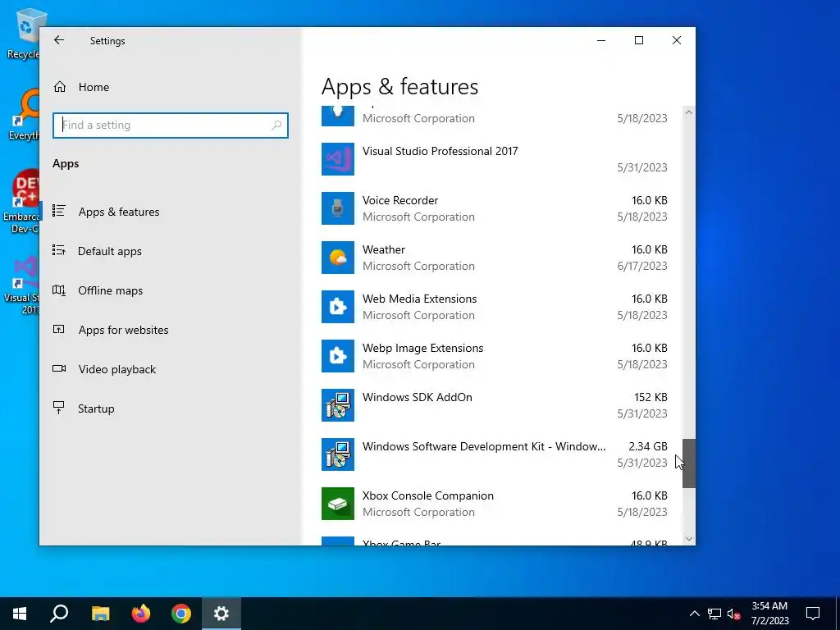Click the search magnifier in Find a setting
This screenshot has height=630, width=840.
click(276, 125)
